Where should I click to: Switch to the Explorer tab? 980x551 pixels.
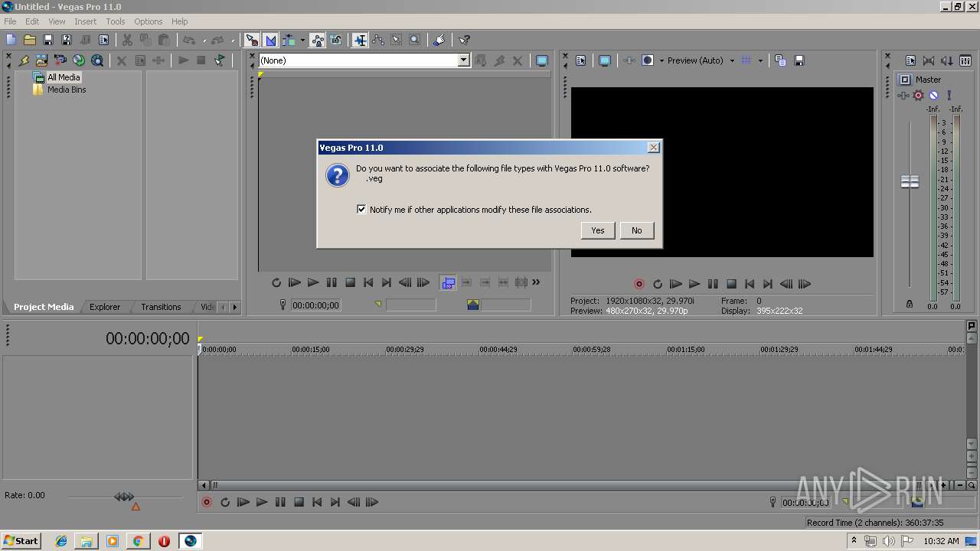pos(105,307)
